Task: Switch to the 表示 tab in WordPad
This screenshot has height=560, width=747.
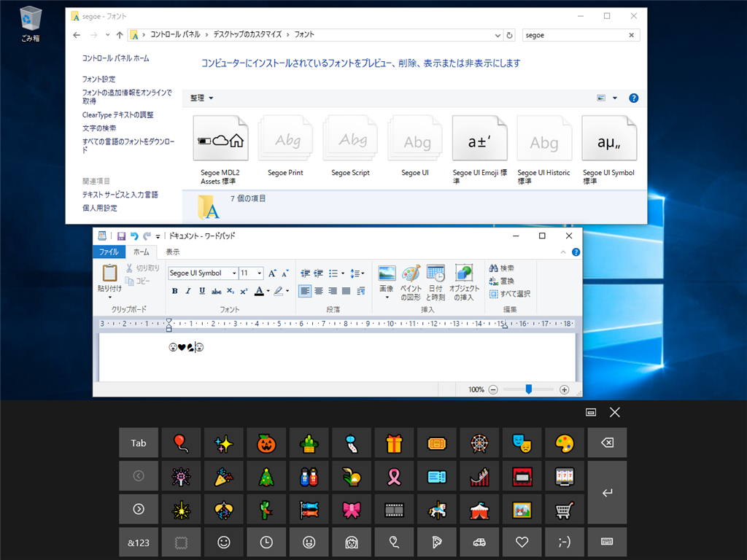Action: tap(172, 252)
